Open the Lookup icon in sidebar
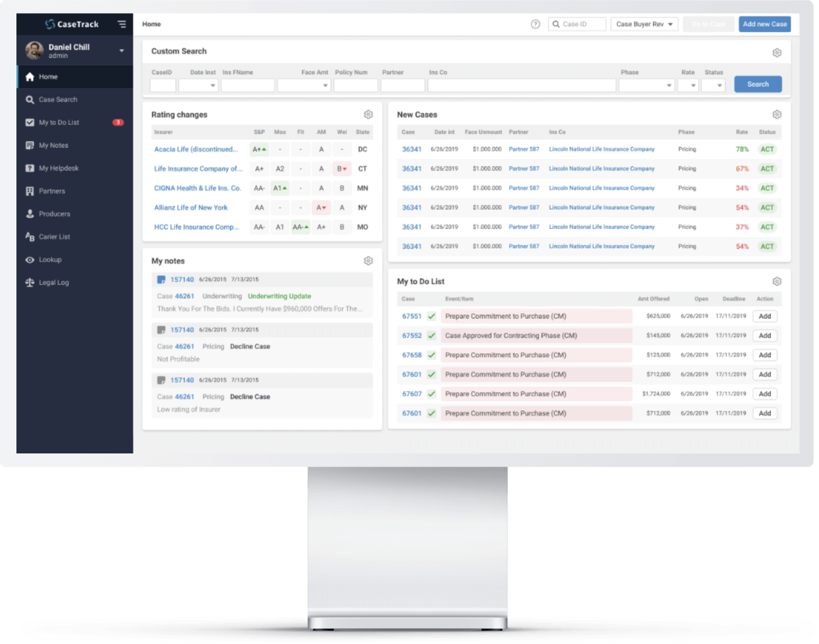The image size is (819, 644). (x=30, y=260)
